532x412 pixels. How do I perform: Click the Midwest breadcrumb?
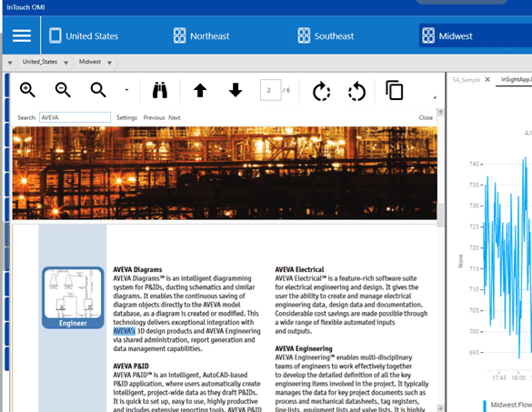90,62
